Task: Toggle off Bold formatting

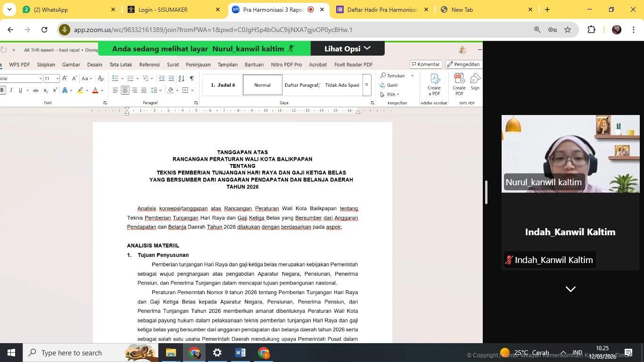Action: tap(2, 90)
